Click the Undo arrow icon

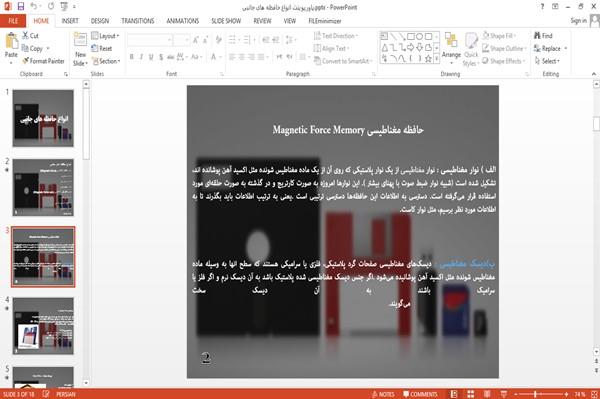click(34, 6)
